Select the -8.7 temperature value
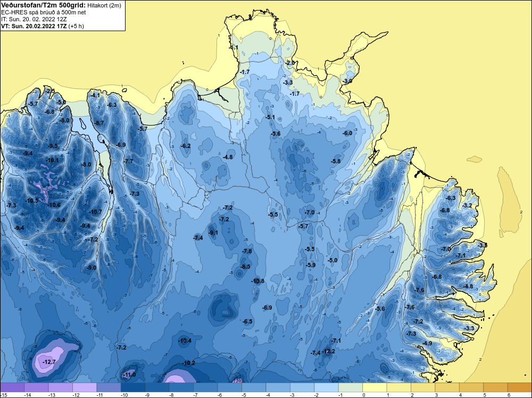 (x=99, y=123)
